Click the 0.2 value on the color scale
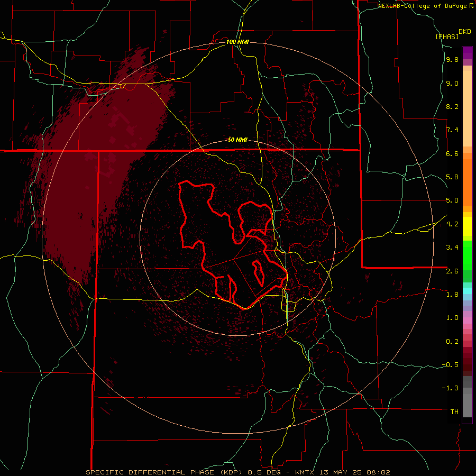This screenshot has height=476, width=476. point(452,342)
